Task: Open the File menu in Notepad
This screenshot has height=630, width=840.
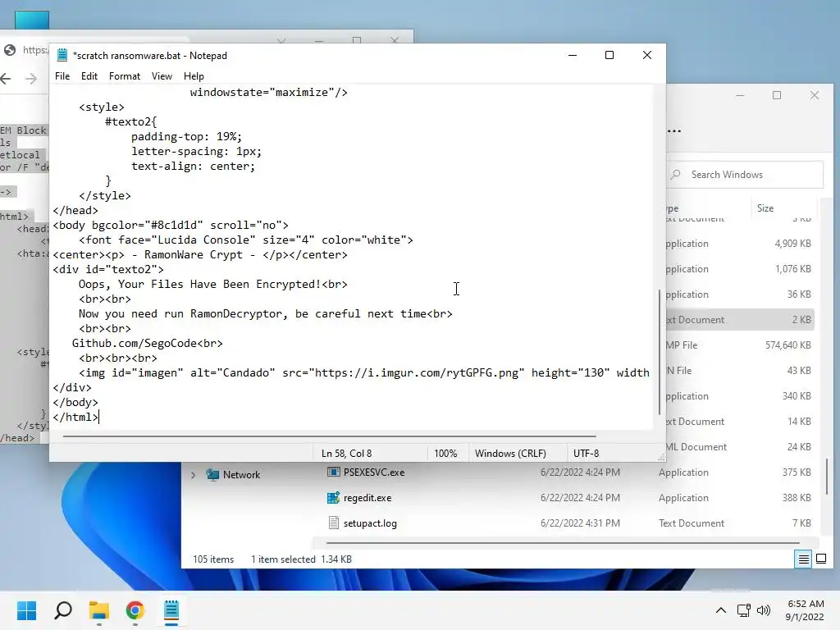Action: pyautogui.click(x=62, y=76)
